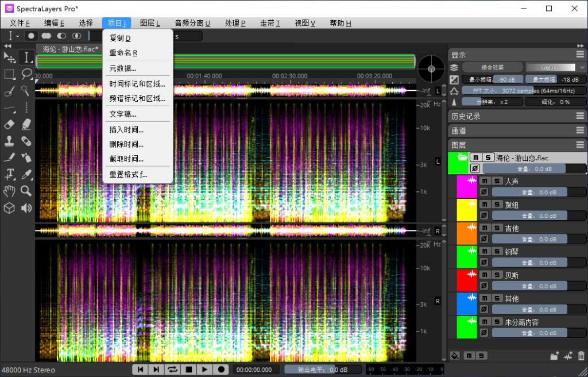Select the Text/Transcribe tool
Image resolution: width=588 pixels, height=377 pixels.
coord(9,174)
